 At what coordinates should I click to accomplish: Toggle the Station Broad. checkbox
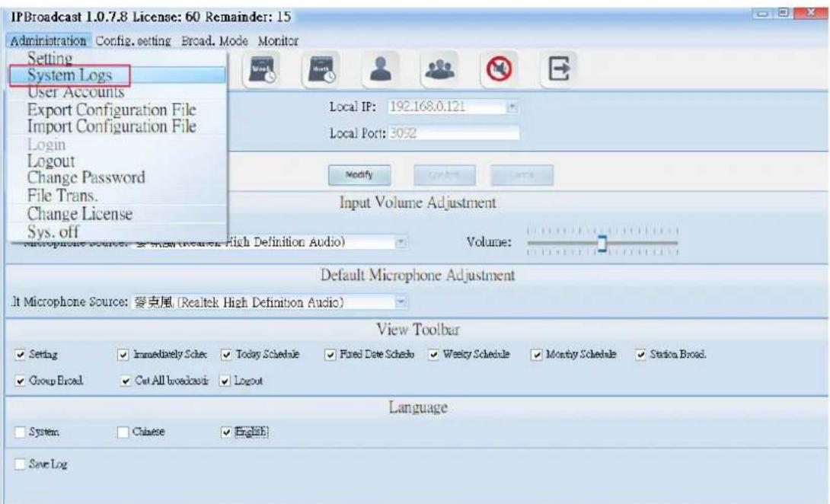click(x=640, y=355)
